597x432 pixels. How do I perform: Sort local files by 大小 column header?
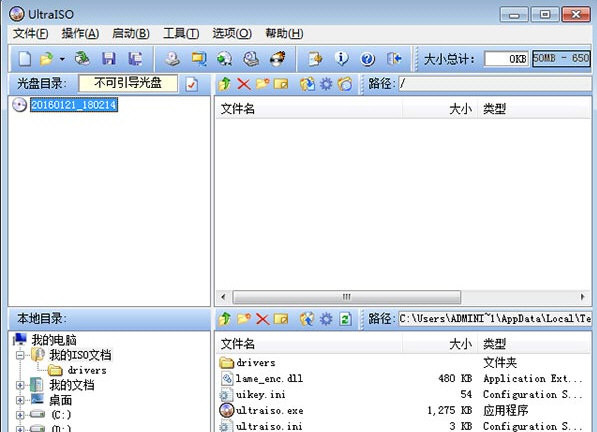click(440, 344)
